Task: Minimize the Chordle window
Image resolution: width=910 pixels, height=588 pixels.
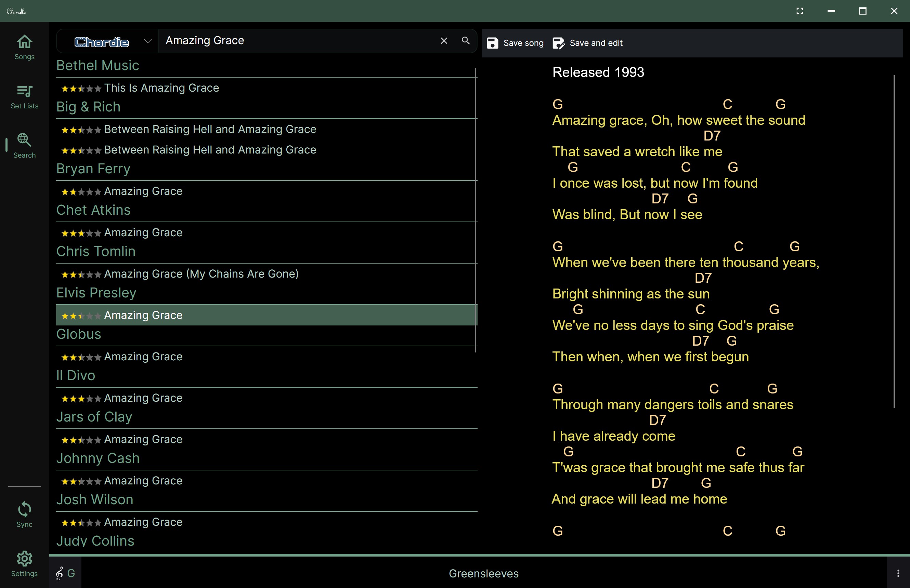Action: [831, 11]
